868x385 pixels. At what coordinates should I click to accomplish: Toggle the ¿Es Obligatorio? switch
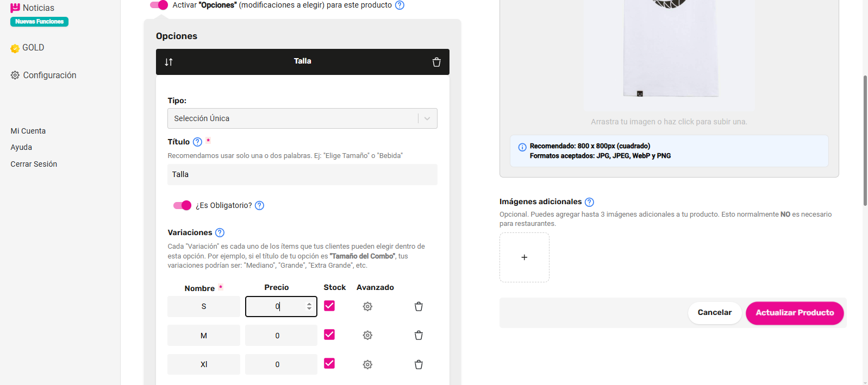[x=182, y=205]
